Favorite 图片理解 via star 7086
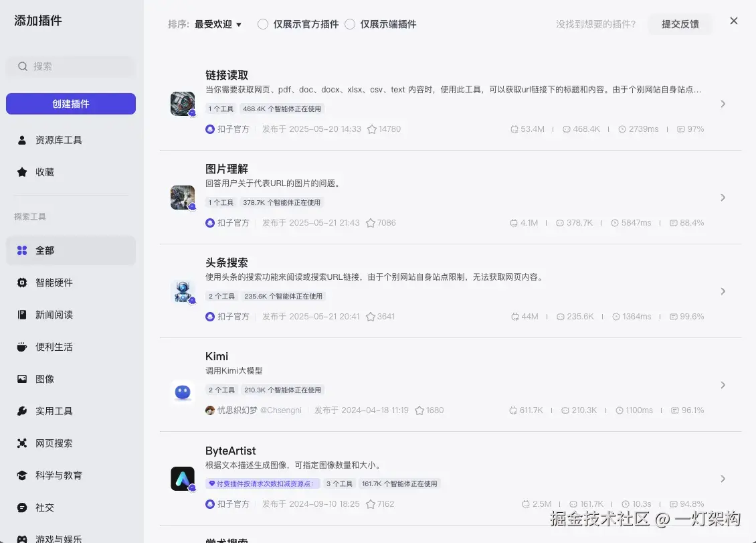Image resolution: width=756 pixels, height=543 pixels. pyautogui.click(x=370, y=223)
